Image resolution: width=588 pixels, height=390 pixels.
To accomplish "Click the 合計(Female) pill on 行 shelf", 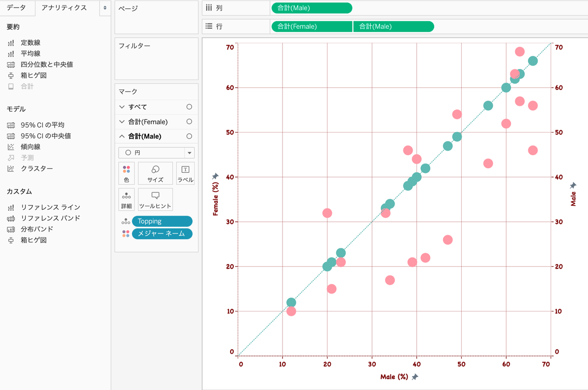I will tap(312, 27).
